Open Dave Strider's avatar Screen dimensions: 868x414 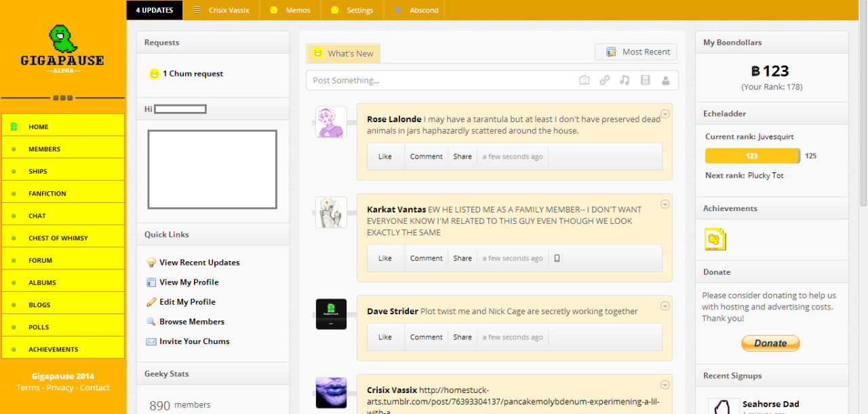[332, 314]
